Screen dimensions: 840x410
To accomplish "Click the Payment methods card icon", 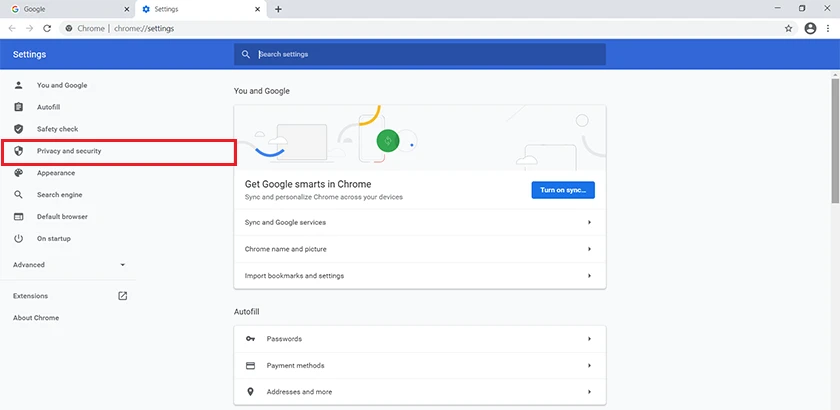I will [x=250, y=366].
